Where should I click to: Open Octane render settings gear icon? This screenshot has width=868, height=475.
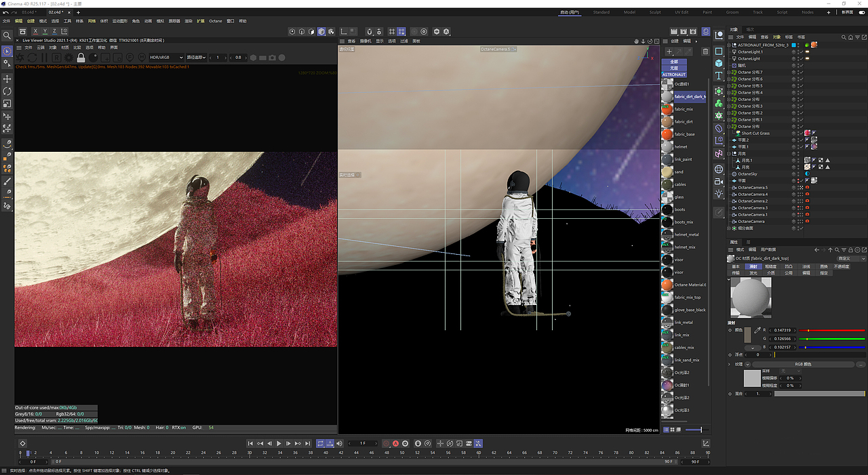click(x=68, y=58)
